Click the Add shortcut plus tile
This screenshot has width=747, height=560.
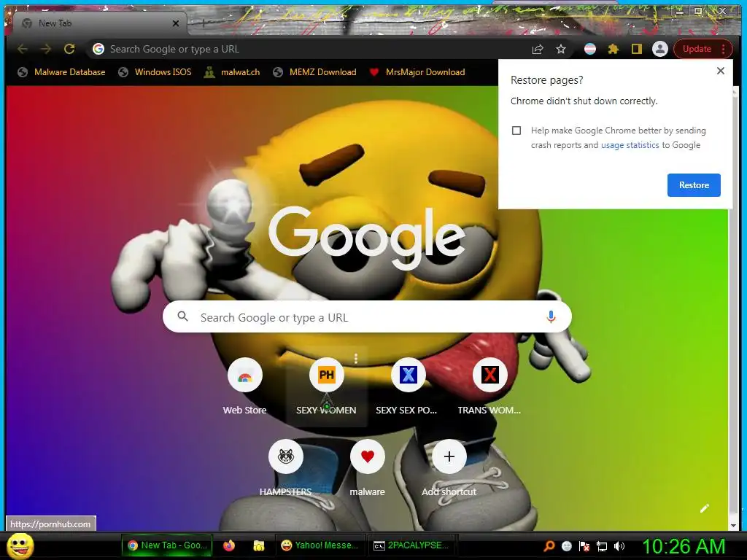coord(449,467)
